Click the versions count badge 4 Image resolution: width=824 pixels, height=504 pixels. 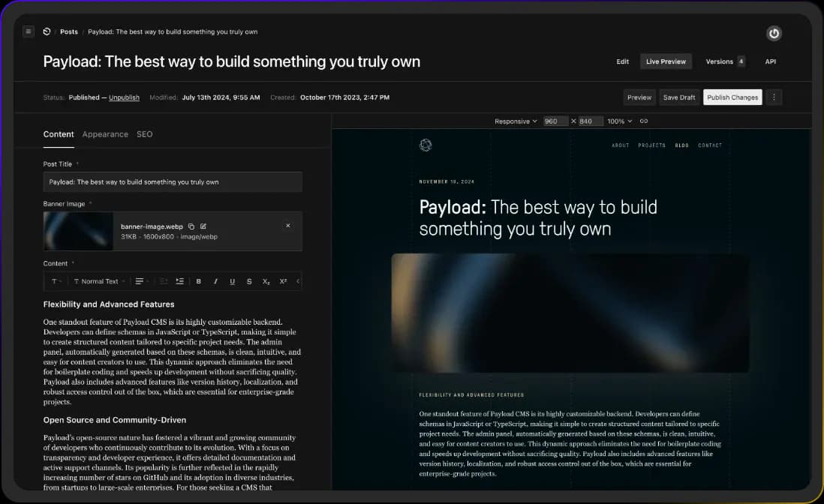(x=741, y=61)
